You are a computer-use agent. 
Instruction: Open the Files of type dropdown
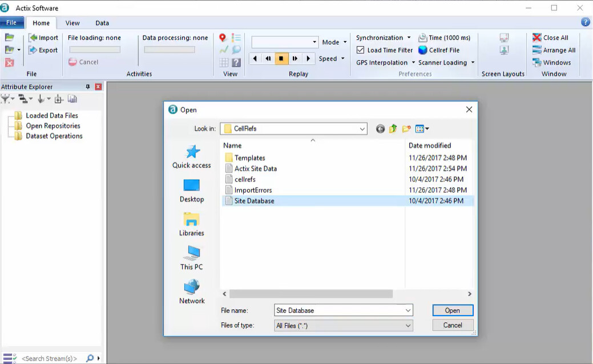[409, 325]
